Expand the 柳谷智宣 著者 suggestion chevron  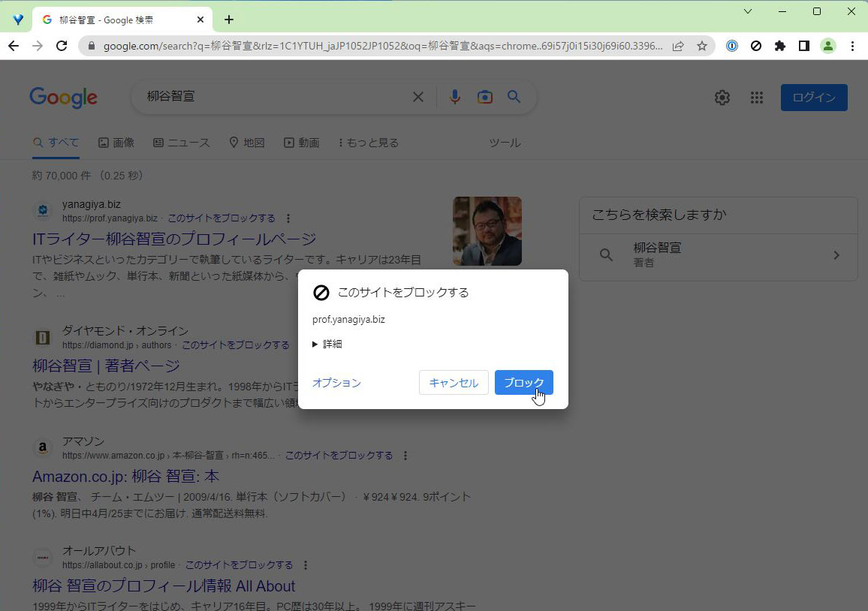(x=836, y=255)
